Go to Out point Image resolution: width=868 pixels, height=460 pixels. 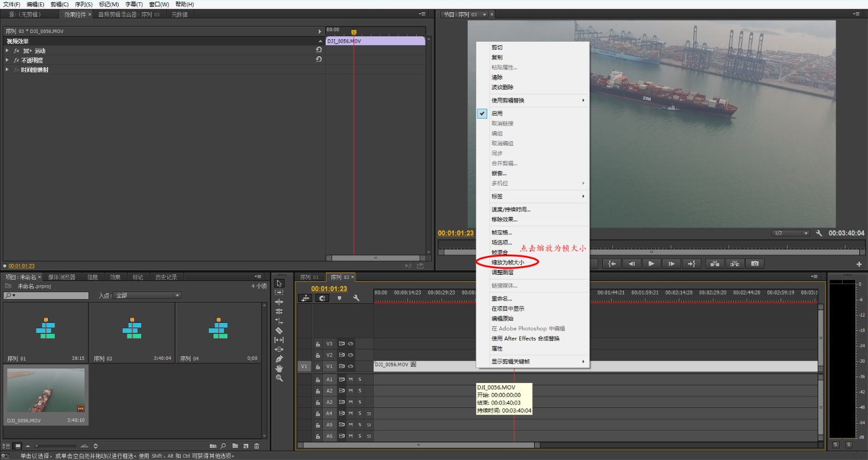tap(692, 264)
